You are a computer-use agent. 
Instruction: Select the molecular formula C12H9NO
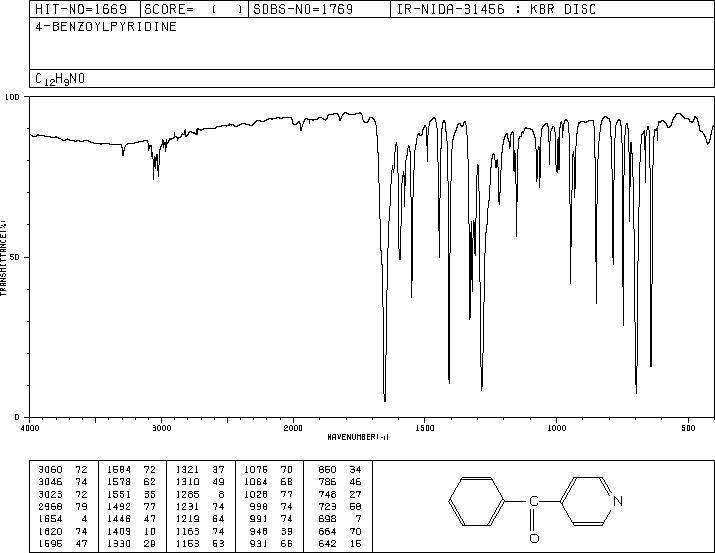coord(60,79)
